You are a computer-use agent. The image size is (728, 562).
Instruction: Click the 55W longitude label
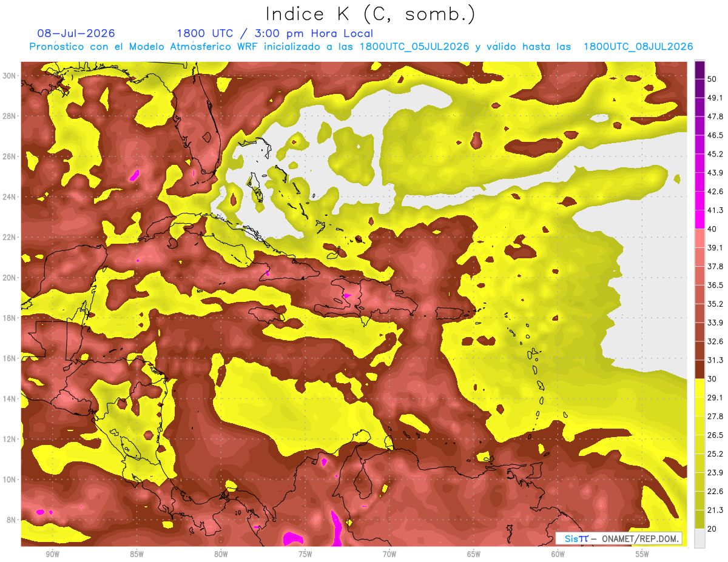tap(642, 554)
